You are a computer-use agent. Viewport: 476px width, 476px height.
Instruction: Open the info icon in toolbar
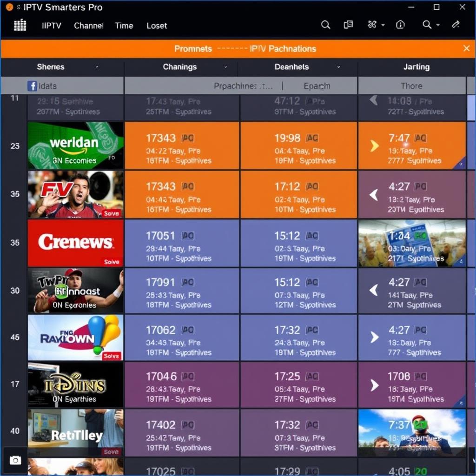[x=400, y=25]
